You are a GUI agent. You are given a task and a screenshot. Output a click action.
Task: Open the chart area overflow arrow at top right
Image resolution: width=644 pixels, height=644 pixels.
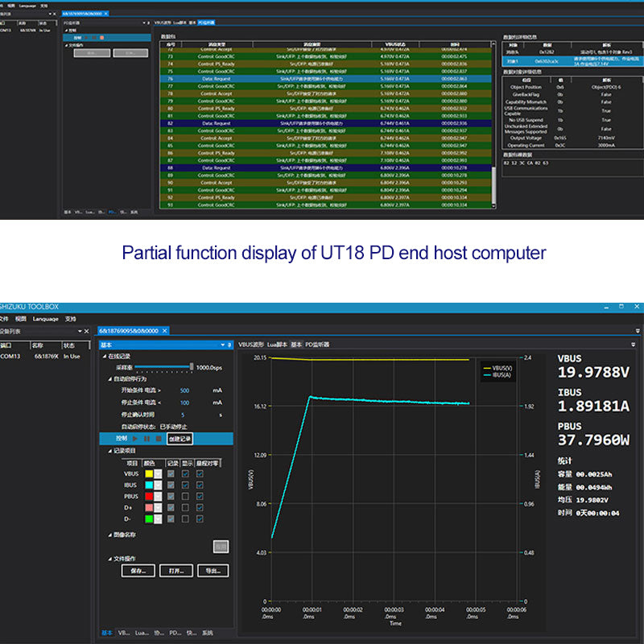(x=638, y=331)
